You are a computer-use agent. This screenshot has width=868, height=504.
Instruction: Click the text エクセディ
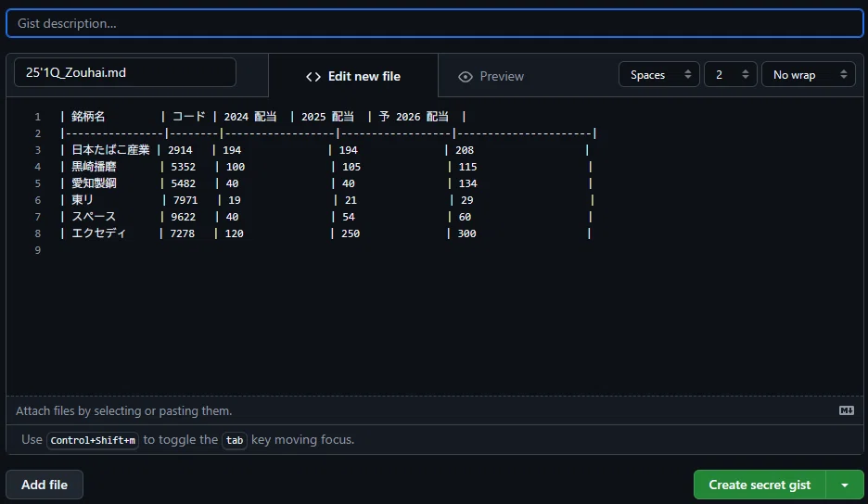[99, 233]
